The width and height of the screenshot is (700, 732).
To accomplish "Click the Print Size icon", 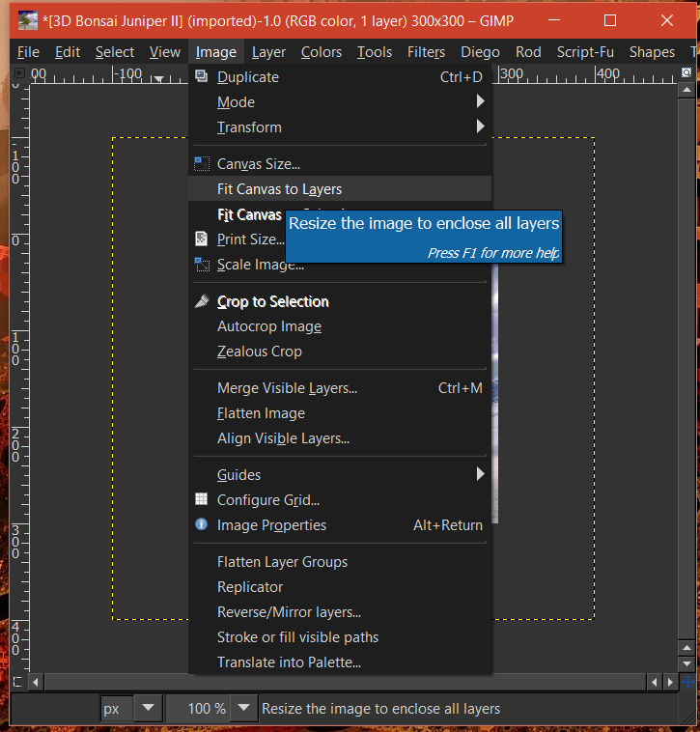I will pyautogui.click(x=201, y=239).
